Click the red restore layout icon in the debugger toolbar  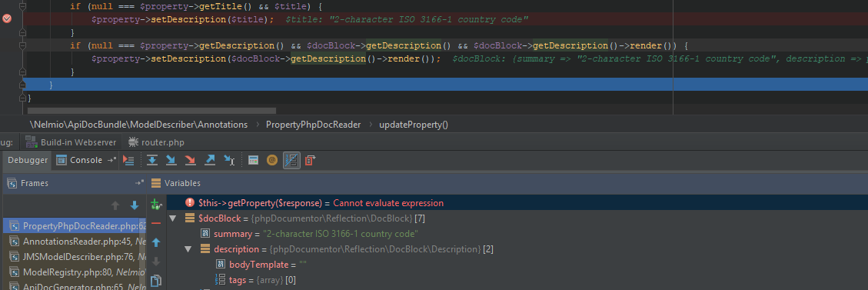coord(310,161)
